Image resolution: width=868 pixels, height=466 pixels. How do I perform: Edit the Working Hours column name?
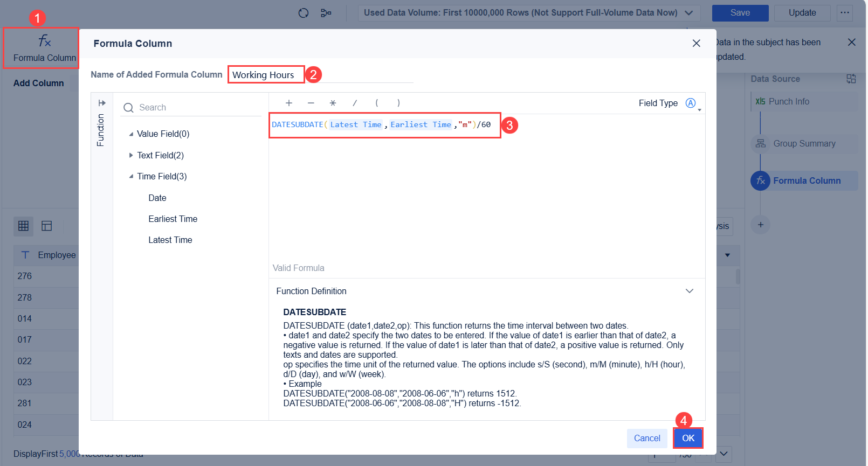(321, 75)
